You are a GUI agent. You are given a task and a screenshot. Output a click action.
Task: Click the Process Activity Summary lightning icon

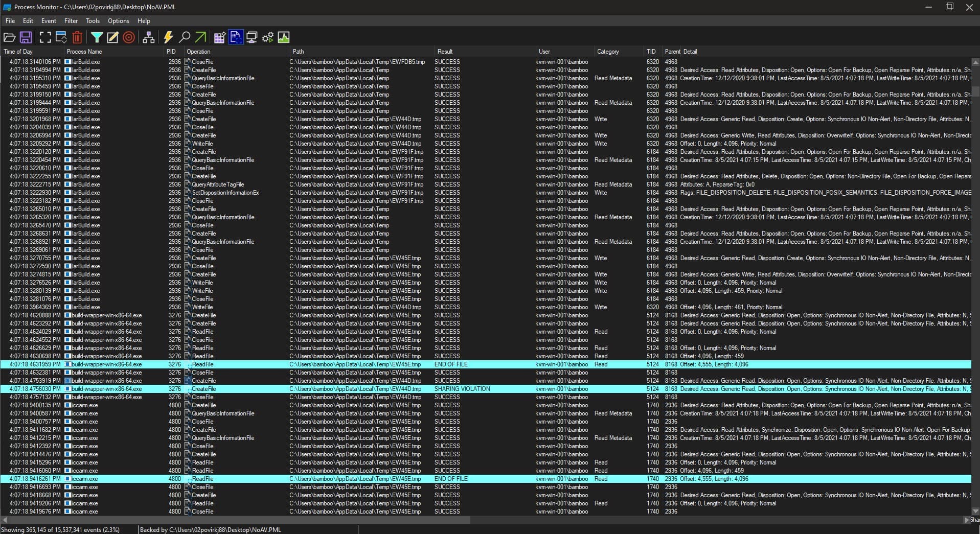168,37
